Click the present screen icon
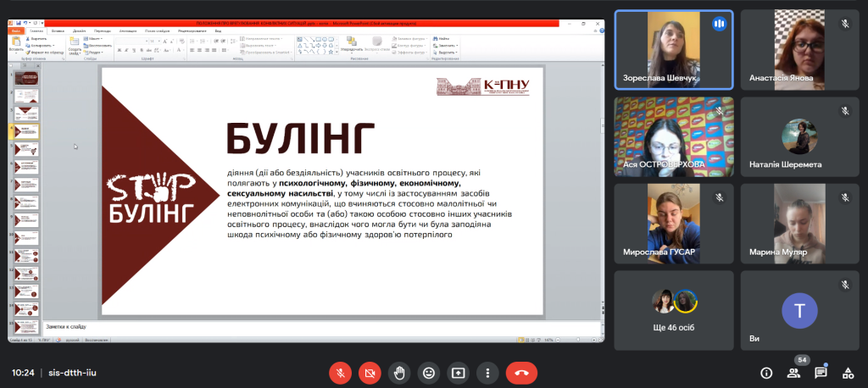The height and width of the screenshot is (388, 868). pyautogui.click(x=459, y=372)
